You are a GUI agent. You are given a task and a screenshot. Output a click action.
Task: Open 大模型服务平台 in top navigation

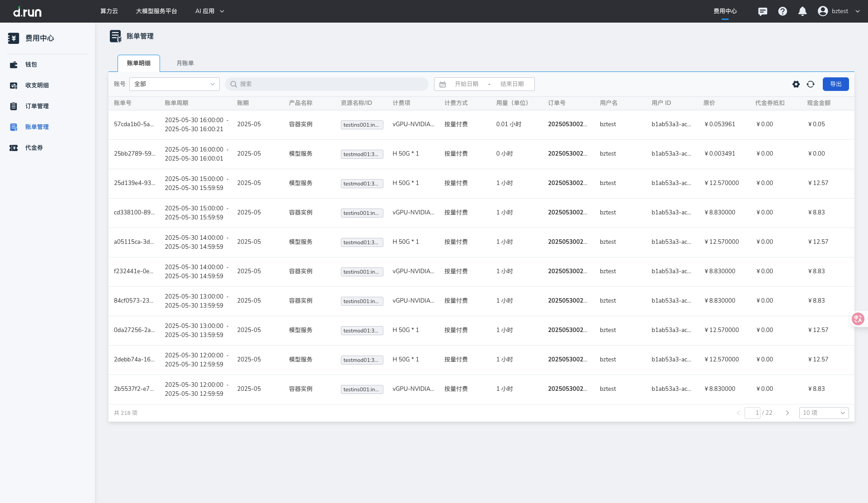[156, 11]
